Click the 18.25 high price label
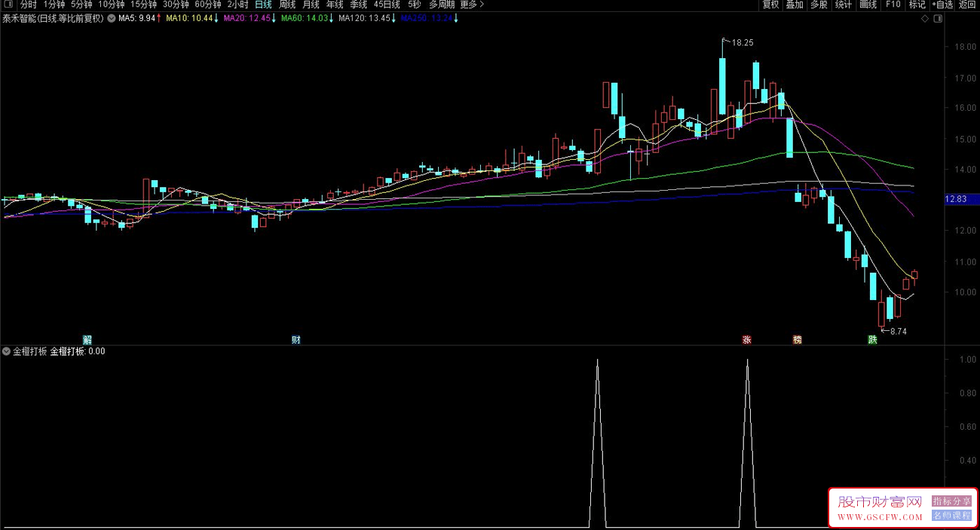Viewport: 980px width, 530px height. (x=743, y=43)
